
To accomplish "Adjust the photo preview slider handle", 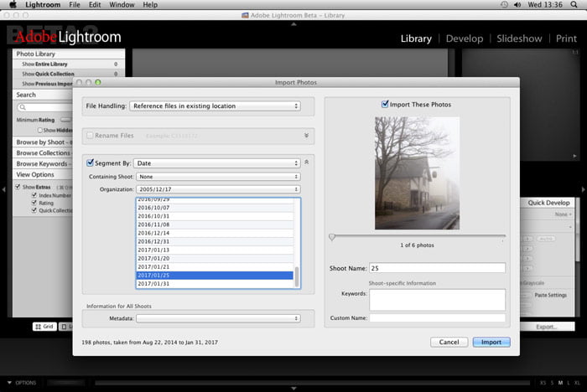I will coord(332,237).
